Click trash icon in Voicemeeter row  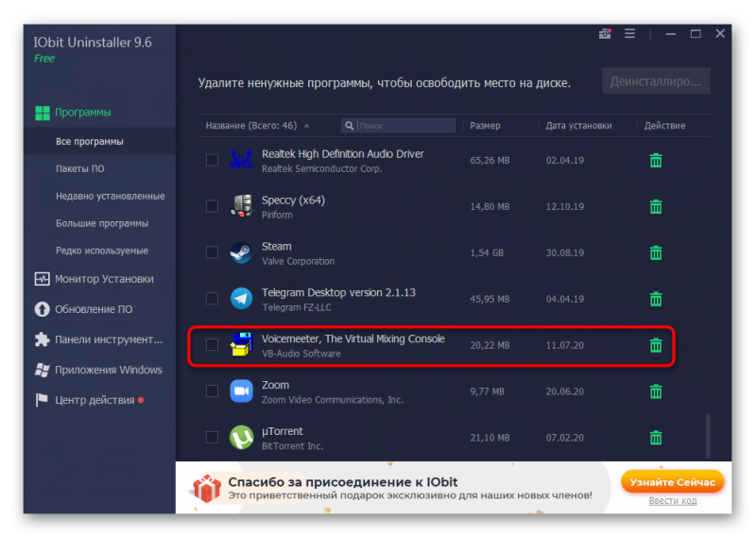(656, 345)
